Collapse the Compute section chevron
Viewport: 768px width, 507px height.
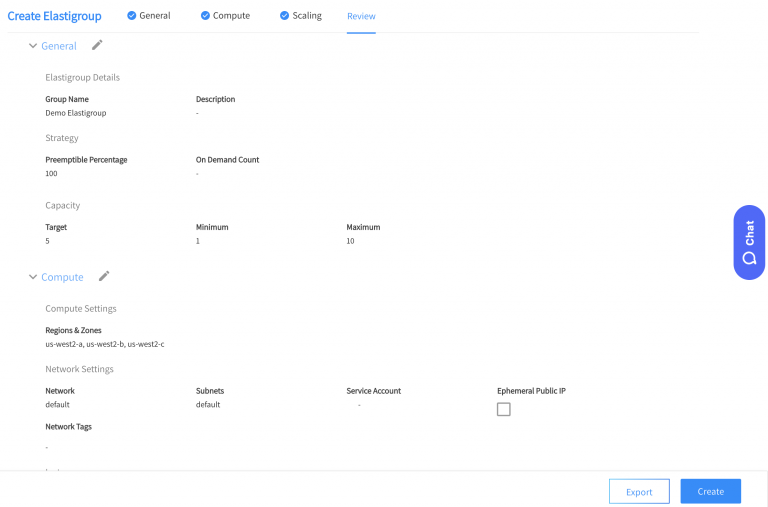(x=33, y=277)
